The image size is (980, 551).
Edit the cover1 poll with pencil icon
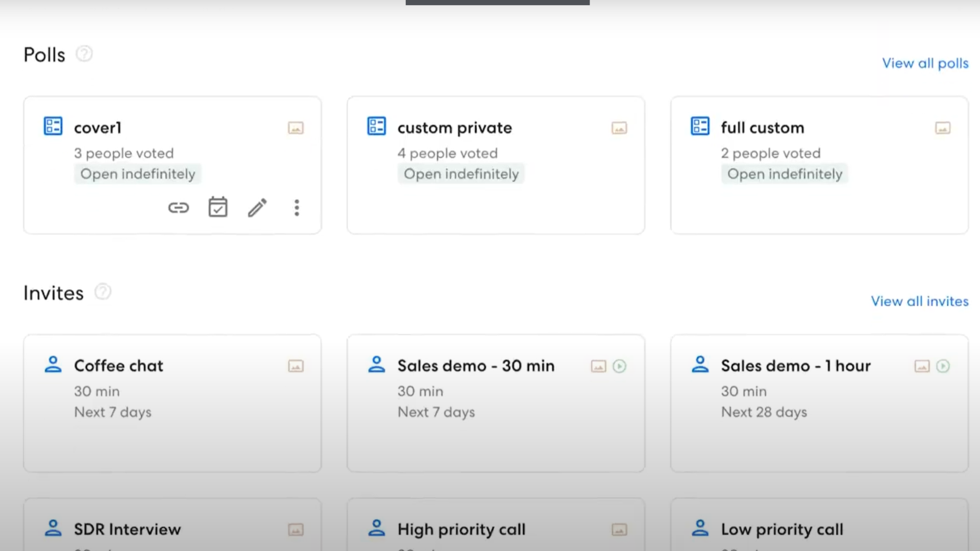coord(257,208)
